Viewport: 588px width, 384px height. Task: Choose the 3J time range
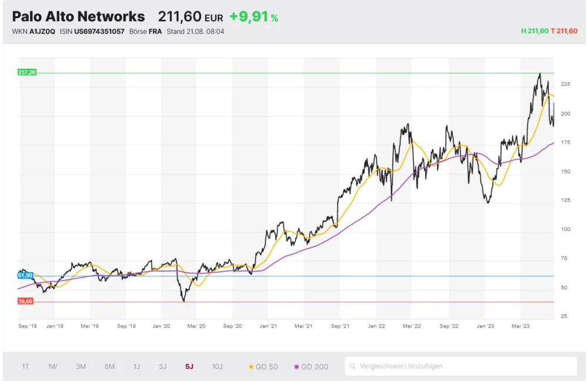[162, 366]
